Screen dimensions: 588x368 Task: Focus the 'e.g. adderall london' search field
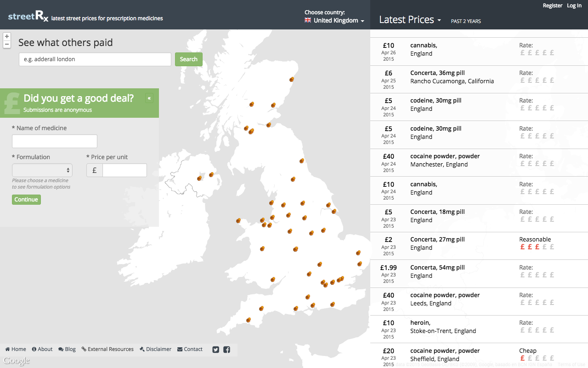[x=95, y=59]
